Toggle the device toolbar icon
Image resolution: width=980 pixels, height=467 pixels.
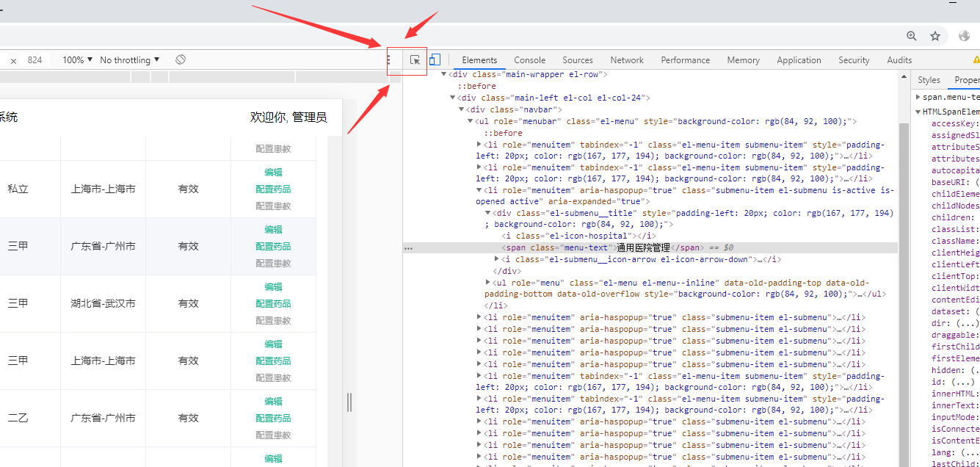(x=434, y=59)
